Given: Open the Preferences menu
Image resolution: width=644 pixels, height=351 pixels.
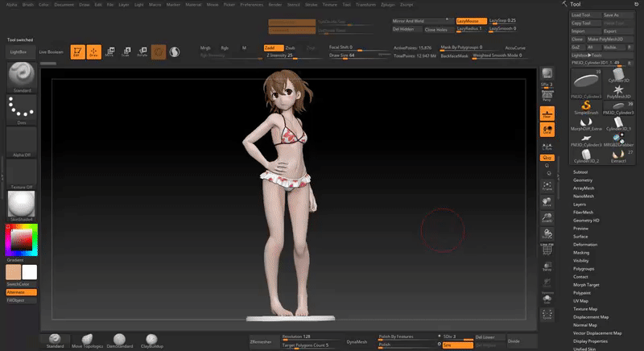Looking at the screenshot, I should pyautogui.click(x=251, y=5).
